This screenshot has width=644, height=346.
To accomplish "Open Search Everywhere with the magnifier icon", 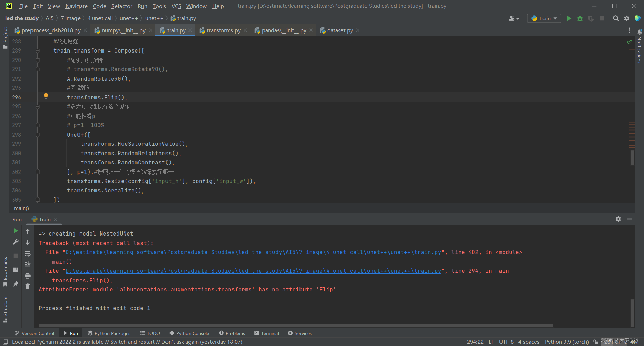I will [616, 18].
